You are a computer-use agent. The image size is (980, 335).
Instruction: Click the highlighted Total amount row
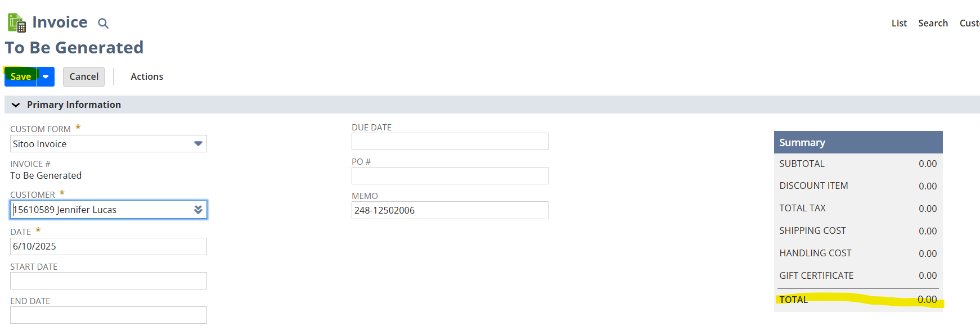coord(858,300)
